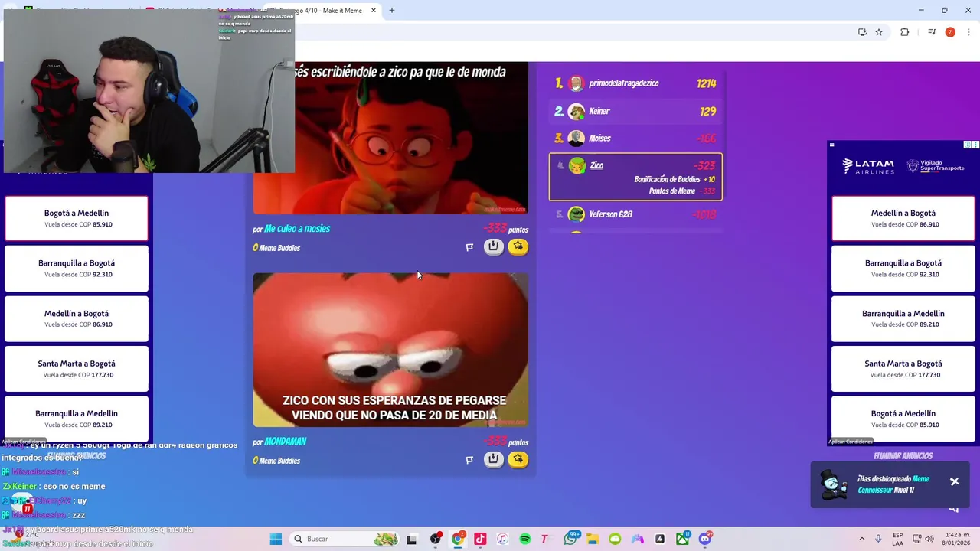
Task: Open the Barranquilla a Medellín offer in the right ad
Action: (903, 318)
